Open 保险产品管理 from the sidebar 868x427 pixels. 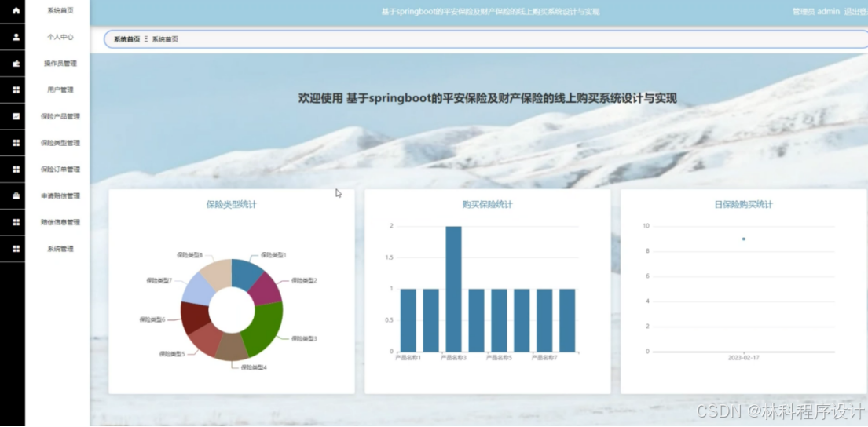(x=60, y=116)
